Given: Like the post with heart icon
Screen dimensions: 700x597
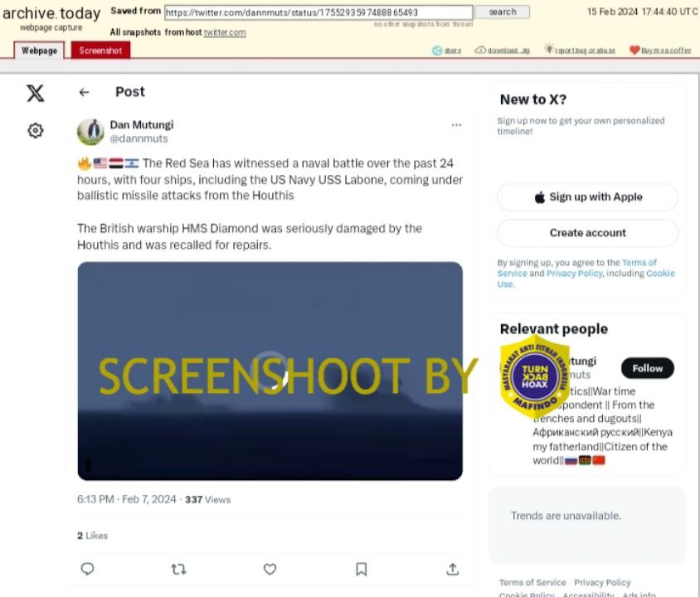Looking at the screenshot, I should pos(270,569).
